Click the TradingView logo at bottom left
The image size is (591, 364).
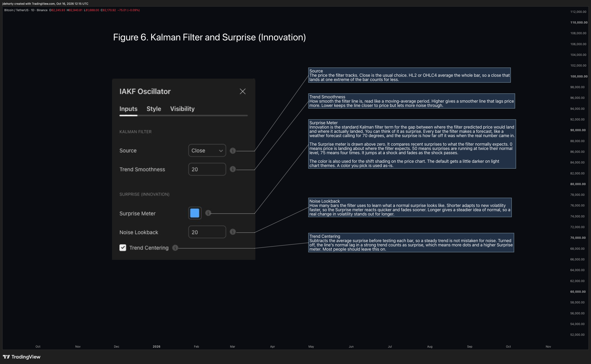22,357
